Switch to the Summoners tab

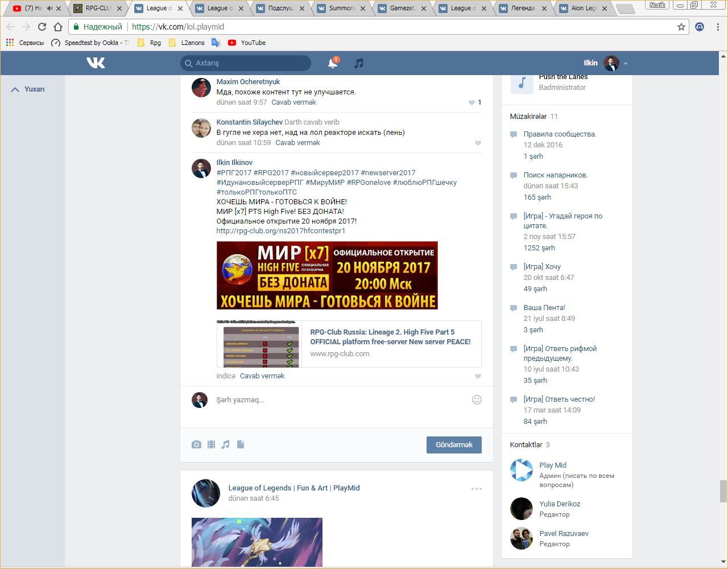pos(342,9)
